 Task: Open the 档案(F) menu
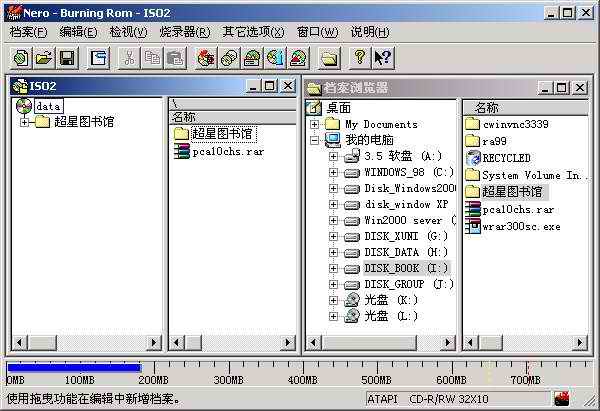(28, 32)
